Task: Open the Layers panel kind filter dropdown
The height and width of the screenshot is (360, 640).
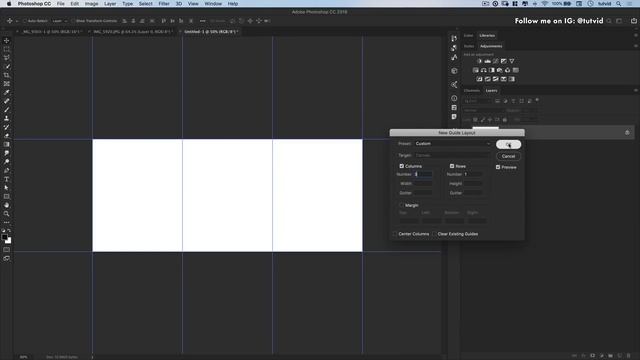Action: pyautogui.click(x=477, y=101)
